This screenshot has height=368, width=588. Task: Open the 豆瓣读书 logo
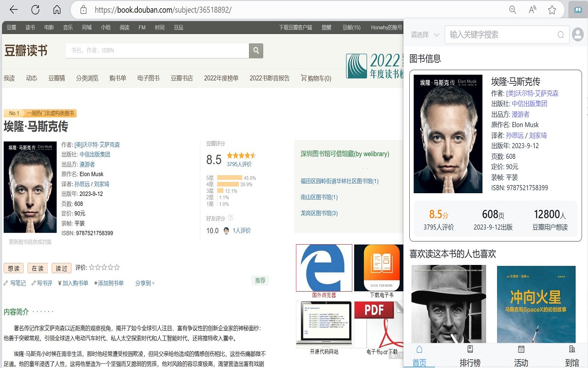26,51
